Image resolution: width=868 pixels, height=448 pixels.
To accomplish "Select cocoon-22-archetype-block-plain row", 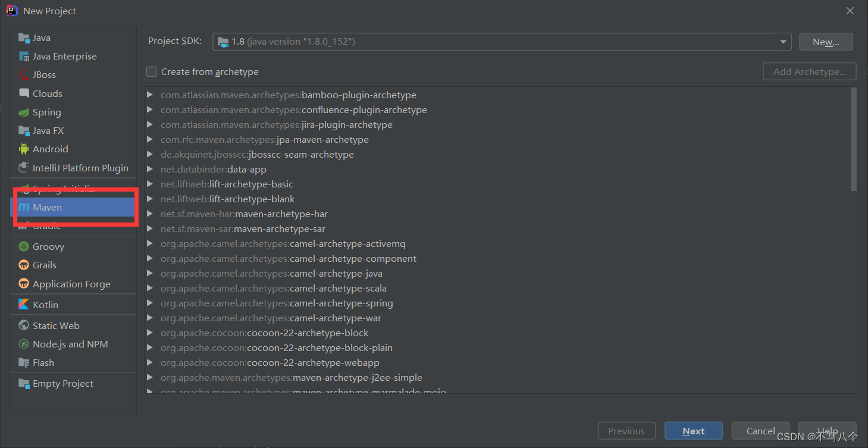I will 497,348.
